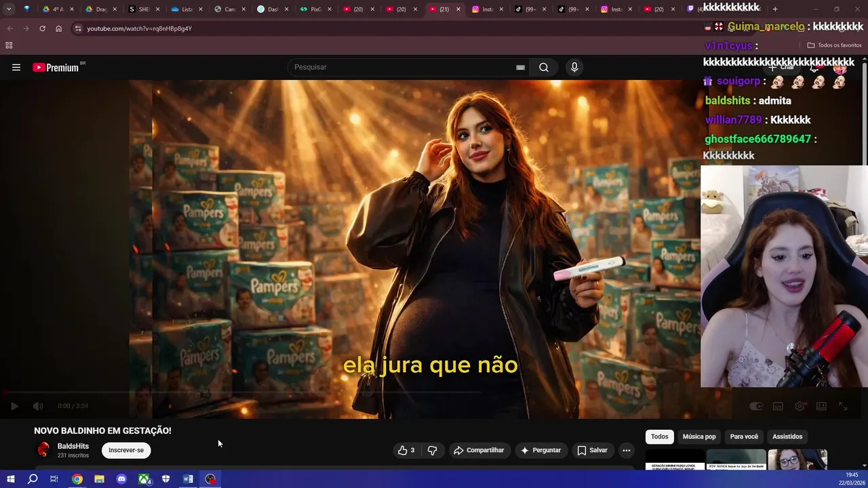Open Windows Security shield on taskbar
This screenshot has height=488, width=868.
click(166, 479)
